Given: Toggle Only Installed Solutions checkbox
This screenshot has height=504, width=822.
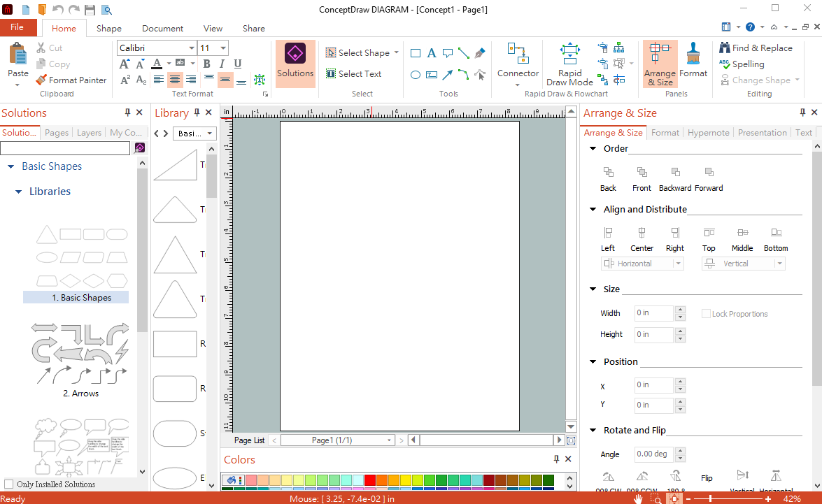Looking at the screenshot, I should coord(9,484).
